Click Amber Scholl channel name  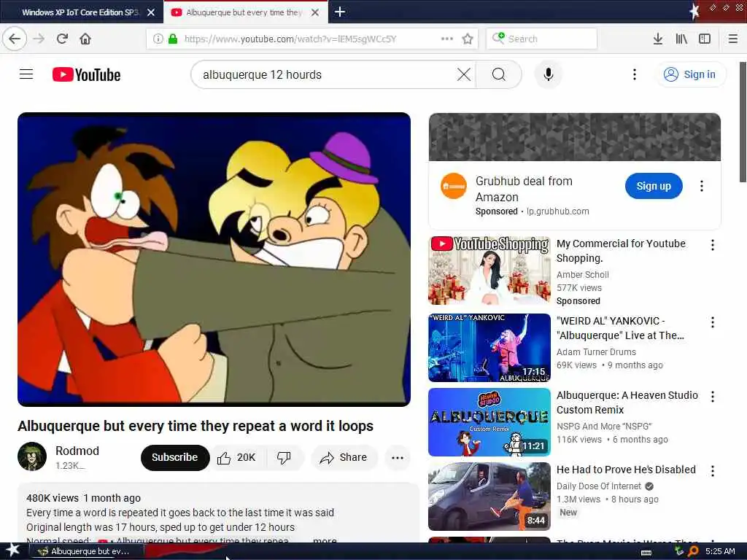[x=583, y=275]
